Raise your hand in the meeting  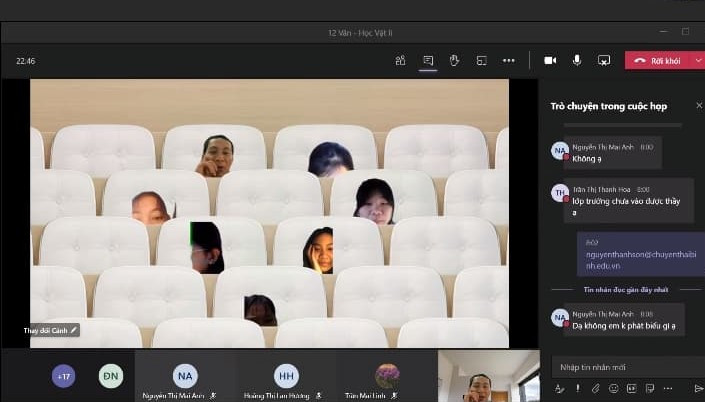pos(454,60)
